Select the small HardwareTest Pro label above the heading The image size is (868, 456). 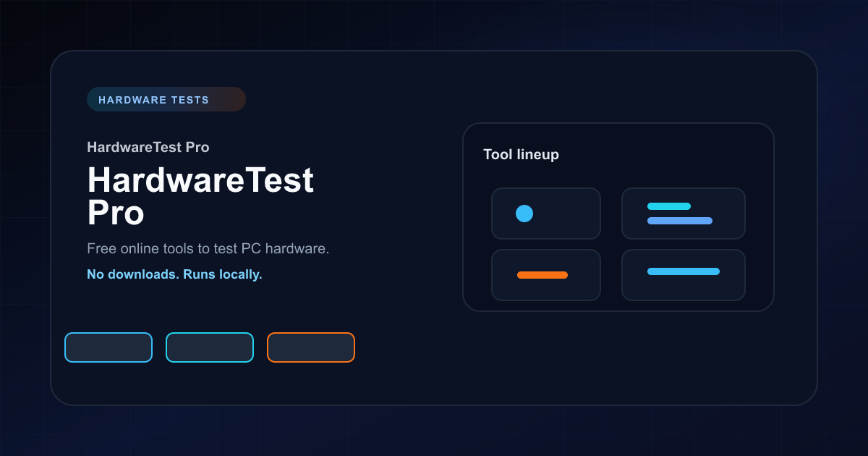[x=148, y=147]
